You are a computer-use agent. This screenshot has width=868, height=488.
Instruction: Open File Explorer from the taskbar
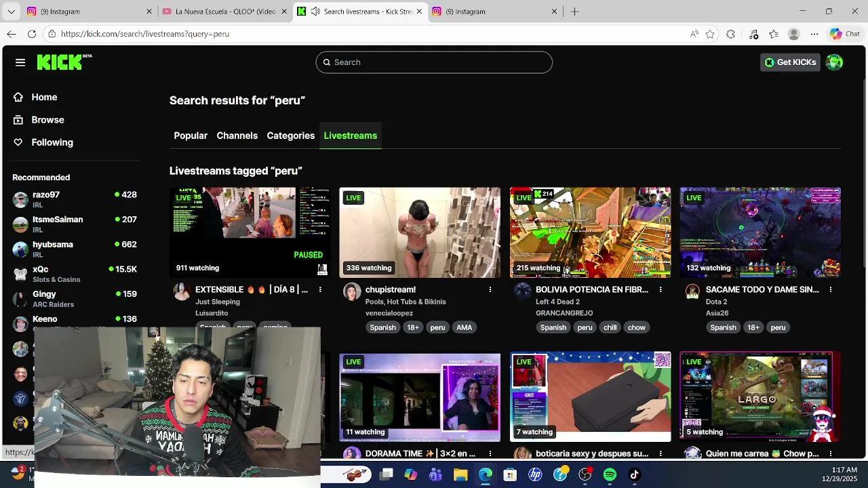tap(460, 474)
